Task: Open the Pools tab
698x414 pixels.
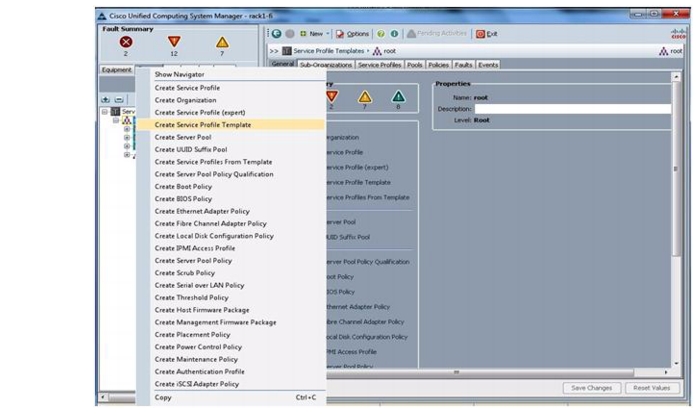Action: pyautogui.click(x=414, y=65)
